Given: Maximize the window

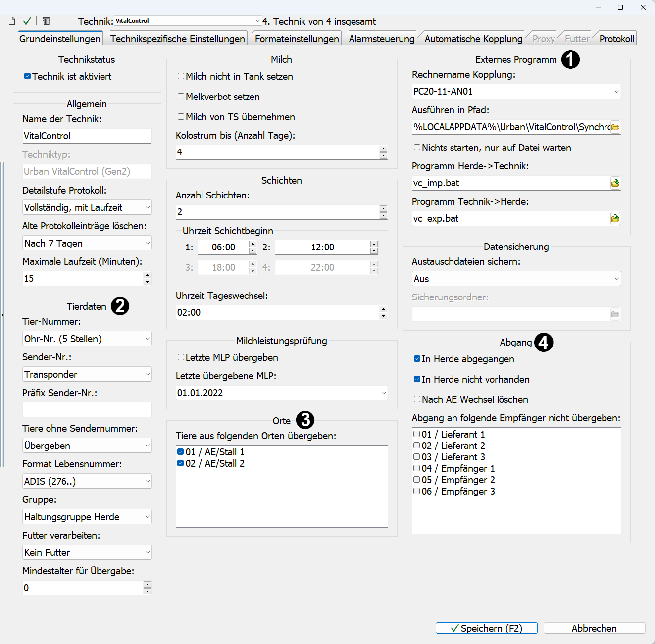Looking at the screenshot, I should coord(620,7).
